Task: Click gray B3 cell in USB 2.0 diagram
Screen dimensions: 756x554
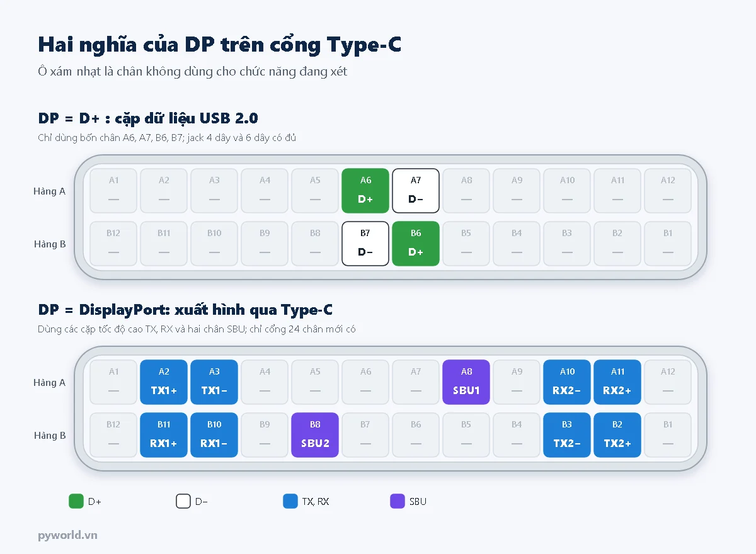Action: (x=567, y=244)
